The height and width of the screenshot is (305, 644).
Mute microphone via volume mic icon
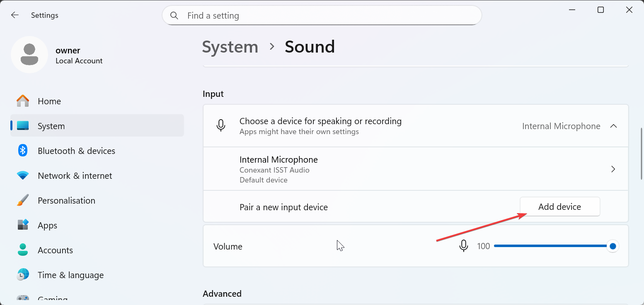pos(464,246)
